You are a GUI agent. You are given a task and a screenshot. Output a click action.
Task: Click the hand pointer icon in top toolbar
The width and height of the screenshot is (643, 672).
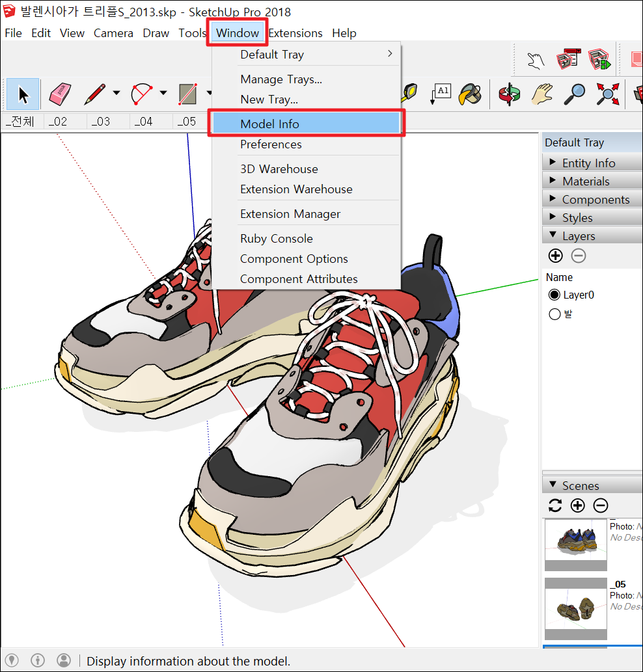536,60
